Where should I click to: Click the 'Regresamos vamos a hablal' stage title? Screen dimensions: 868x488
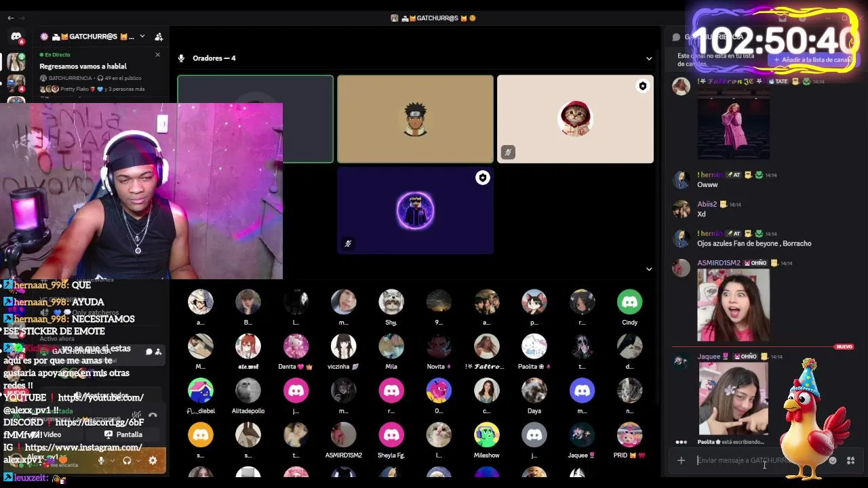point(83,66)
